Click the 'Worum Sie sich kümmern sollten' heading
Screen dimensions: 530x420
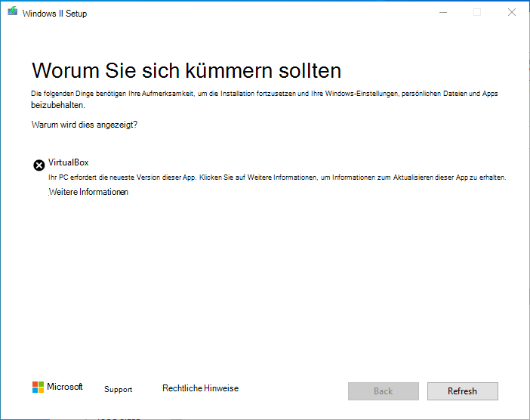point(186,71)
